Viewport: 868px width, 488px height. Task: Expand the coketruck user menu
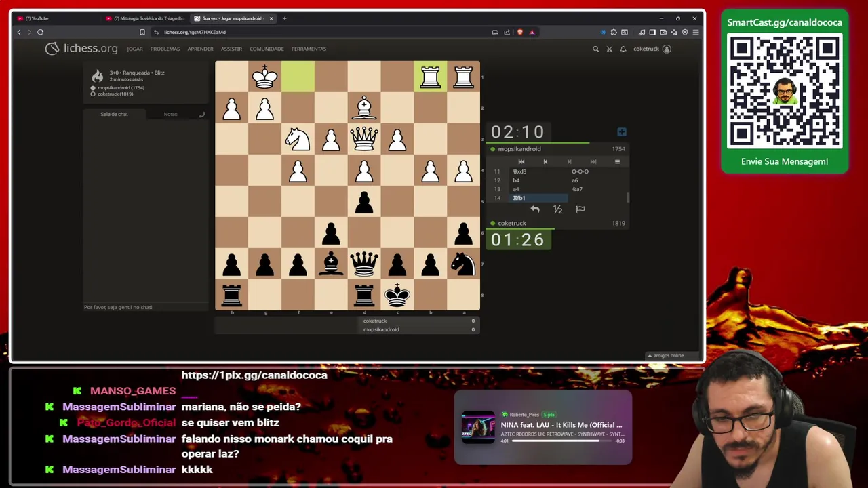652,49
